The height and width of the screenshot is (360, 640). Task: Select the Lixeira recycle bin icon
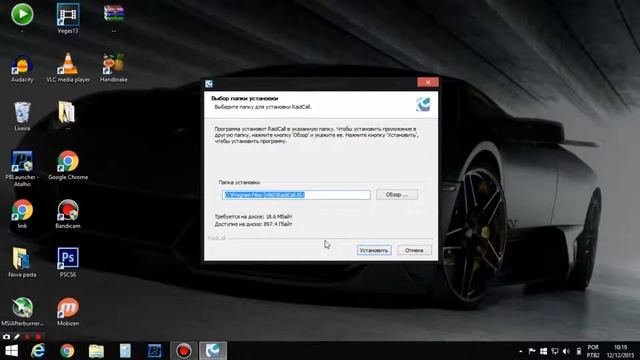[x=22, y=116]
